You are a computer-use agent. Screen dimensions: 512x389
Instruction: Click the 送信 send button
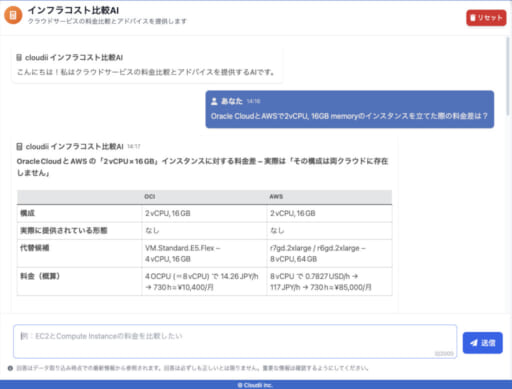(x=482, y=343)
